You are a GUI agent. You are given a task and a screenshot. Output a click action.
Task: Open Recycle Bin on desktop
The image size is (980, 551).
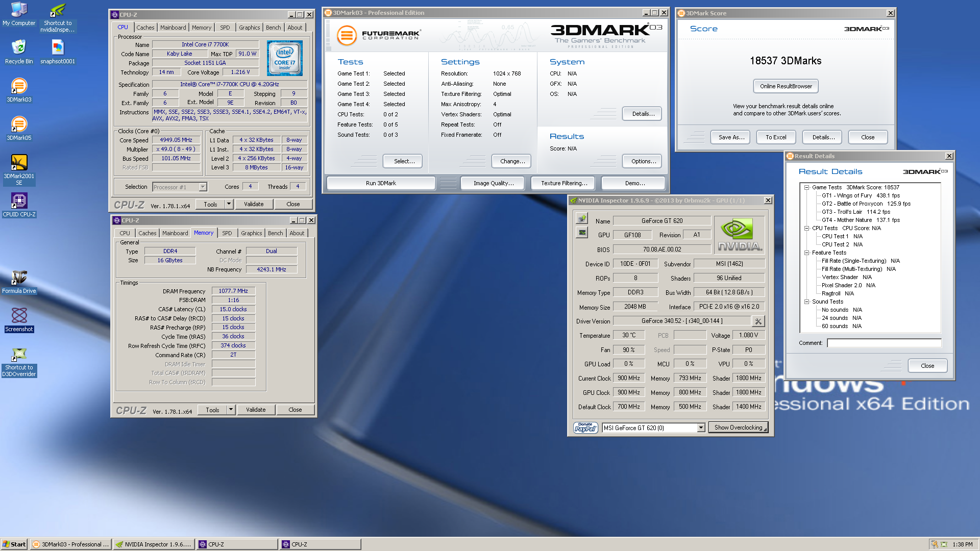click(19, 52)
